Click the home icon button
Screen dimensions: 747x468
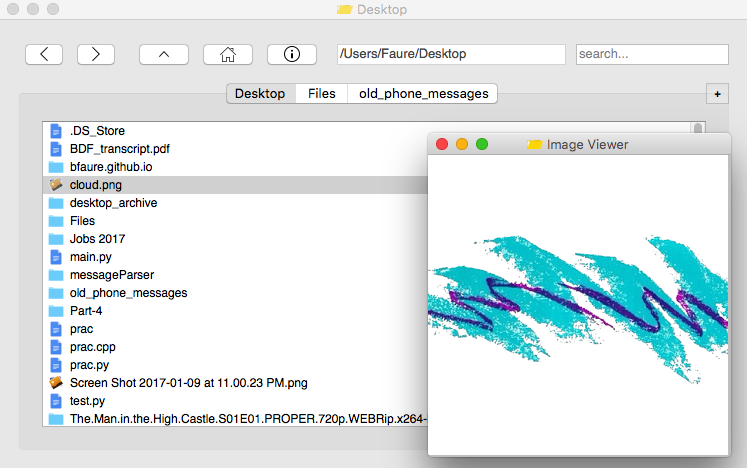point(228,54)
